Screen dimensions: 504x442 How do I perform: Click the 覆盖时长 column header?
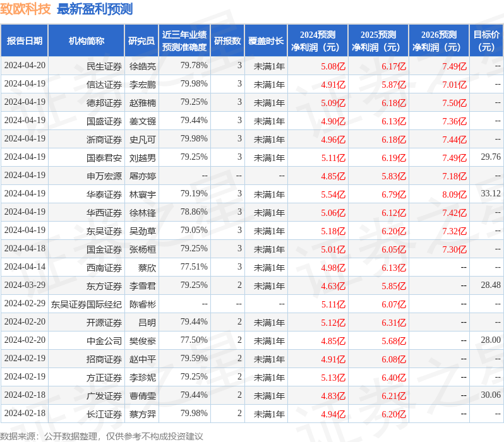[x=266, y=41]
